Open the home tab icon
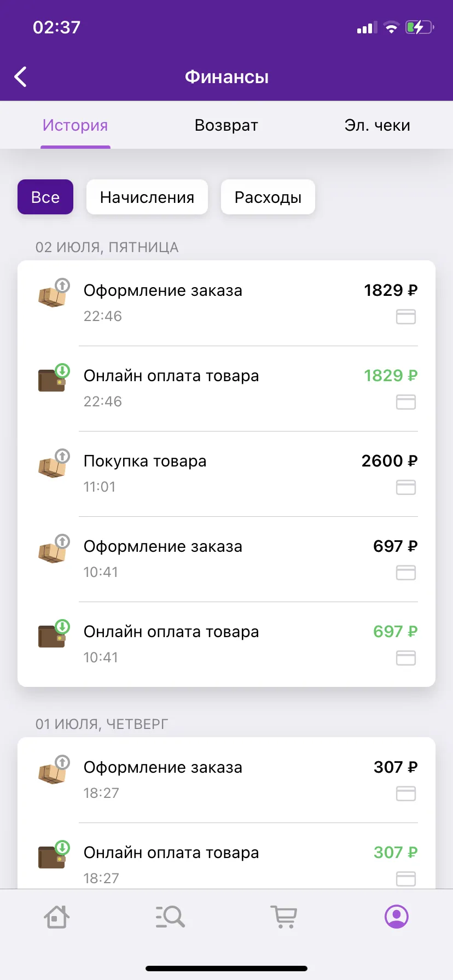453x980 pixels. (56, 917)
